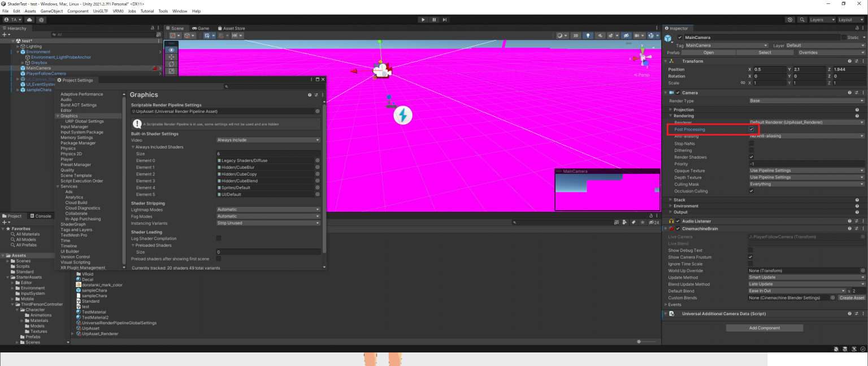
Task: Mute scene audio in the Scene toolbar
Action: coord(600,35)
